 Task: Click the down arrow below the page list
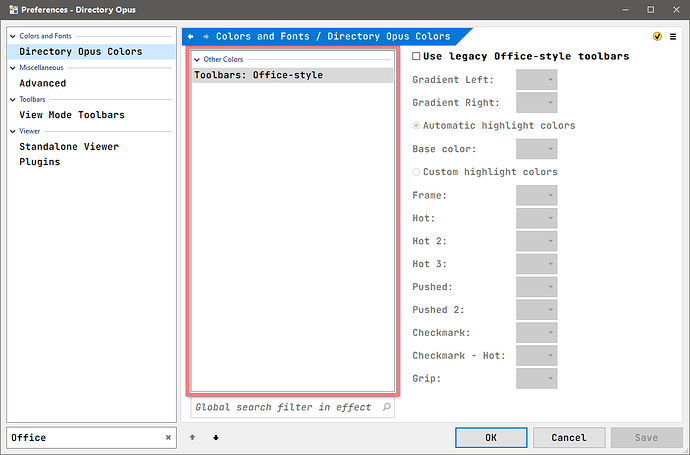216,437
